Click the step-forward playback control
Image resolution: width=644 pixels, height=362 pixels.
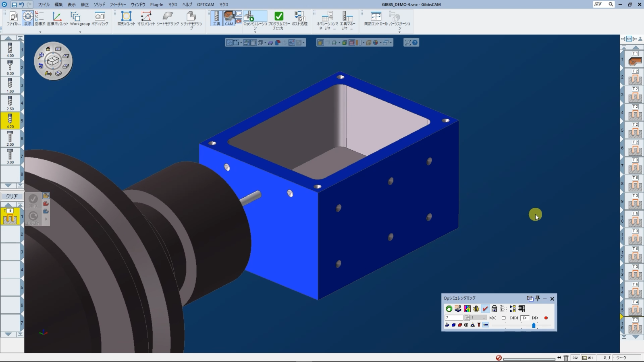pyautogui.click(x=514, y=318)
